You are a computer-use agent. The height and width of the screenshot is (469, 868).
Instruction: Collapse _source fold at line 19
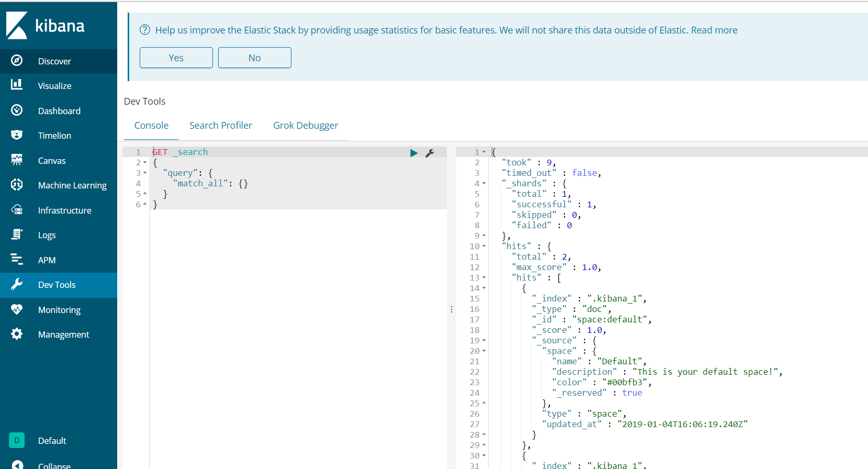tap(484, 341)
